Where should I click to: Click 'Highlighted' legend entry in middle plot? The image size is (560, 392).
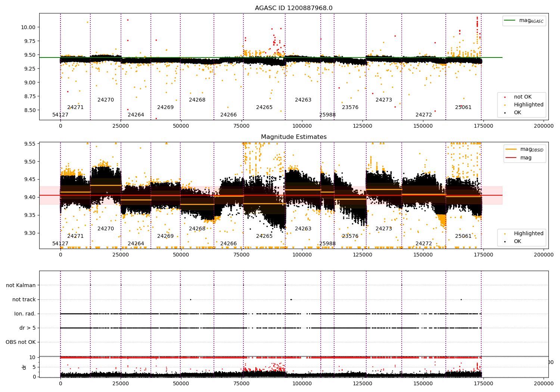pos(524,233)
